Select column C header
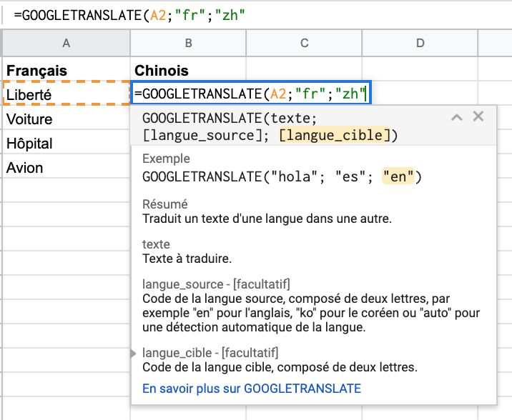 pos(304,43)
